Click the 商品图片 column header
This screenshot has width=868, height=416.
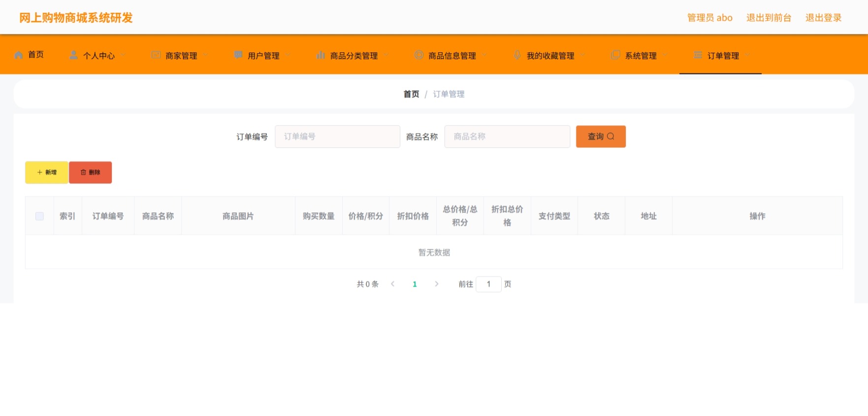pos(238,216)
